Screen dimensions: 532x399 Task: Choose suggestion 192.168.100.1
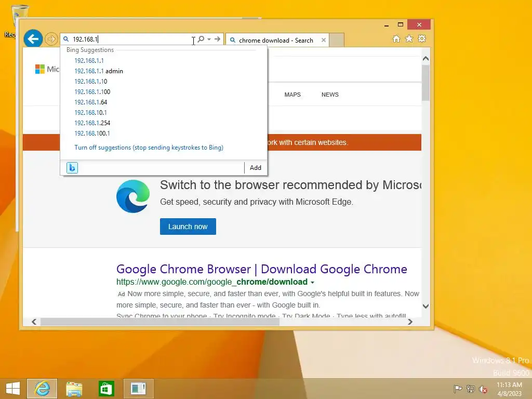point(92,134)
